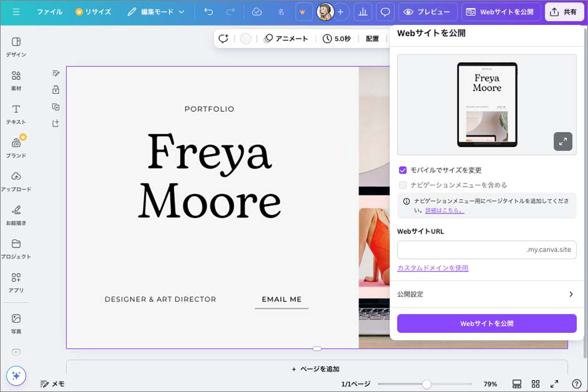
Task: Open the 素材 panel in the sidebar
Action: click(x=16, y=79)
